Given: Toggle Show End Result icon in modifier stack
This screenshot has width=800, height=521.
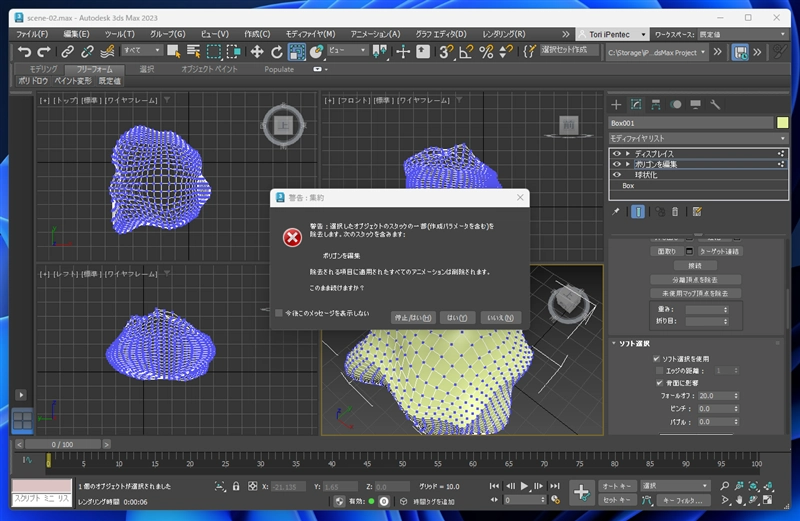Looking at the screenshot, I should pos(638,211).
